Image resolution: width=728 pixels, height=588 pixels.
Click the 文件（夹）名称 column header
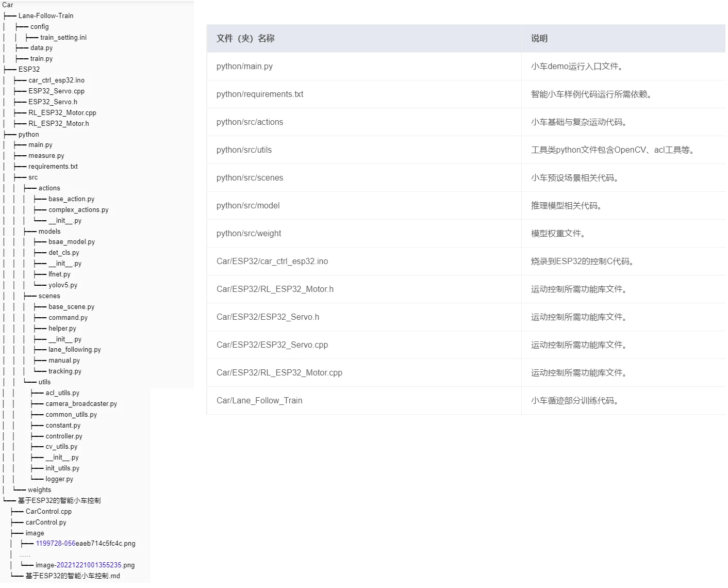[245, 38]
